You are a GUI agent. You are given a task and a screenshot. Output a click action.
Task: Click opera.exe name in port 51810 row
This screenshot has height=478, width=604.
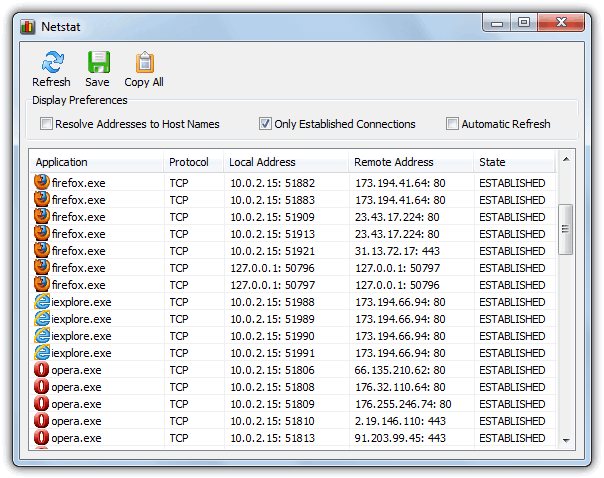(76, 421)
